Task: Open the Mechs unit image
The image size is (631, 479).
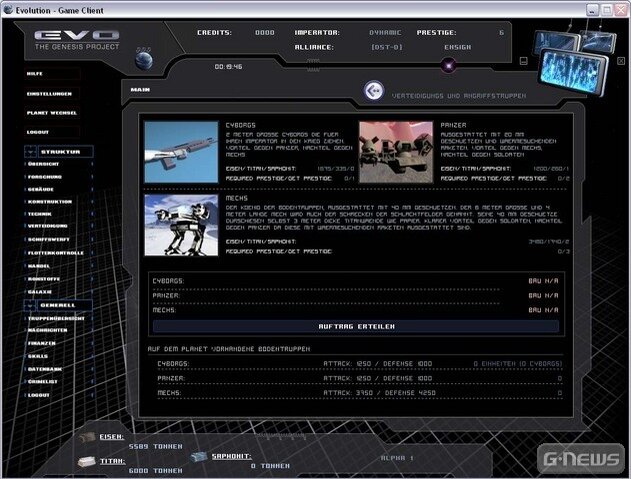Action: click(181, 225)
